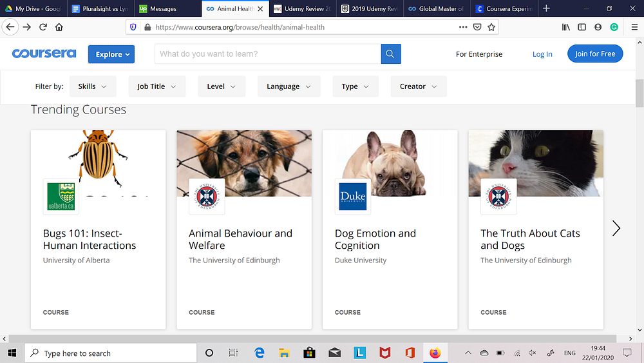Viewport: 644px width, 363px height.
Task: Expand the Skills filter
Action: [x=93, y=86]
